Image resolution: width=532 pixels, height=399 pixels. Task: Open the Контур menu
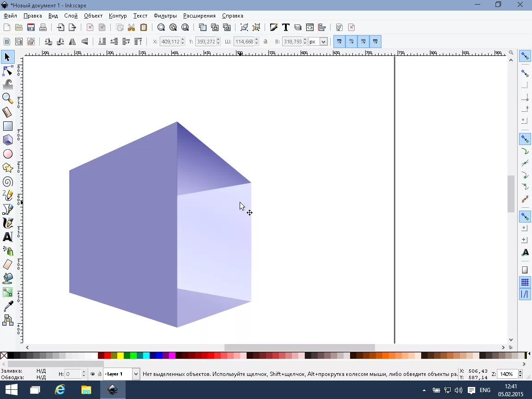click(117, 15)
